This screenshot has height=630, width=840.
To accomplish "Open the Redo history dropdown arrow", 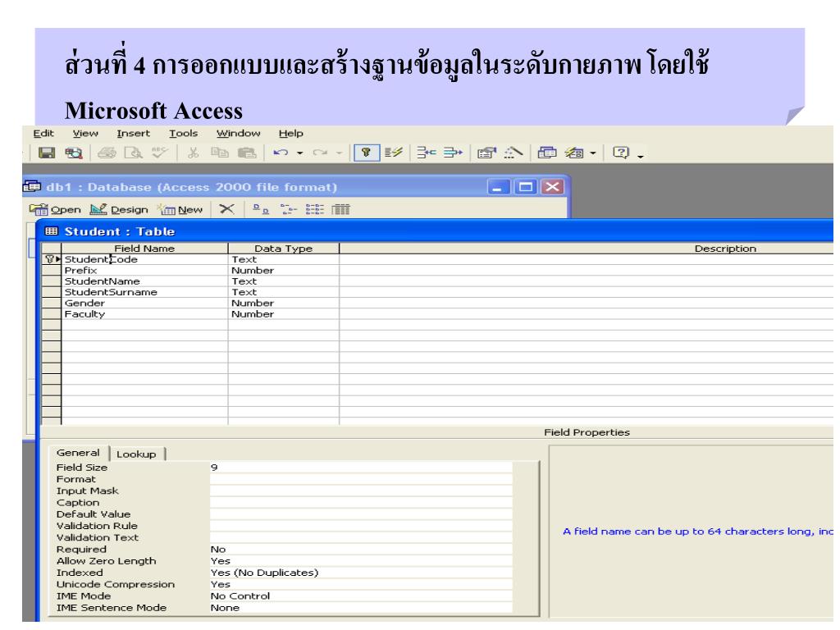I will [x=339, y=153].
